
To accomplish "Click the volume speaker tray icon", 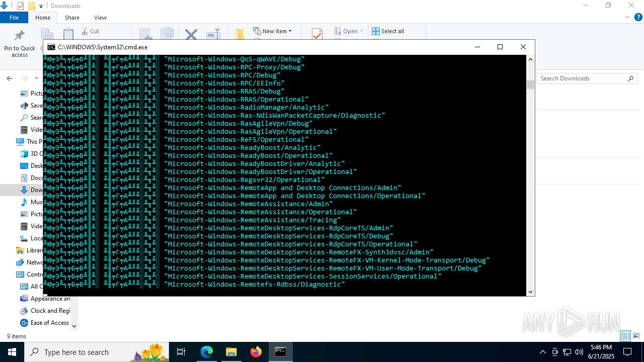I will click(x=579, y=352).
